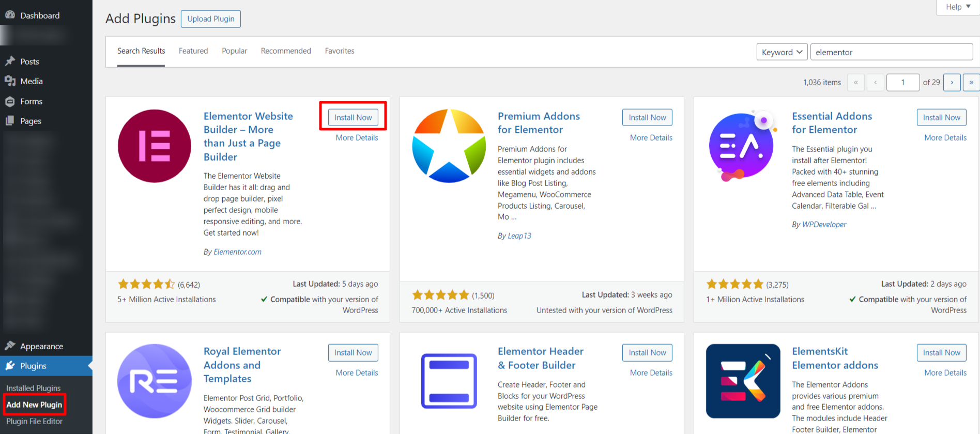Expand the Help dropdown tab

click(x=958, y=7)
